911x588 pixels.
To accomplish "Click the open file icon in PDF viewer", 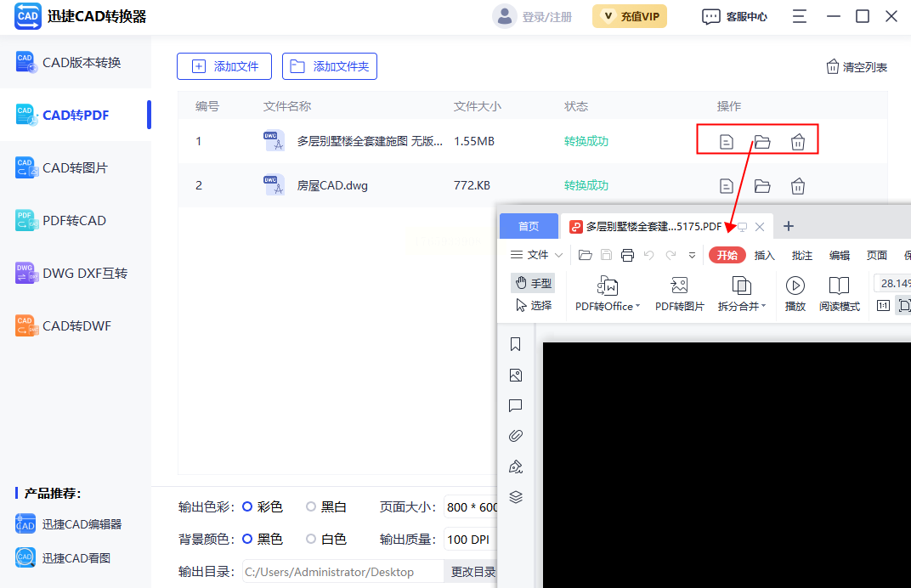I will point(585,255).
